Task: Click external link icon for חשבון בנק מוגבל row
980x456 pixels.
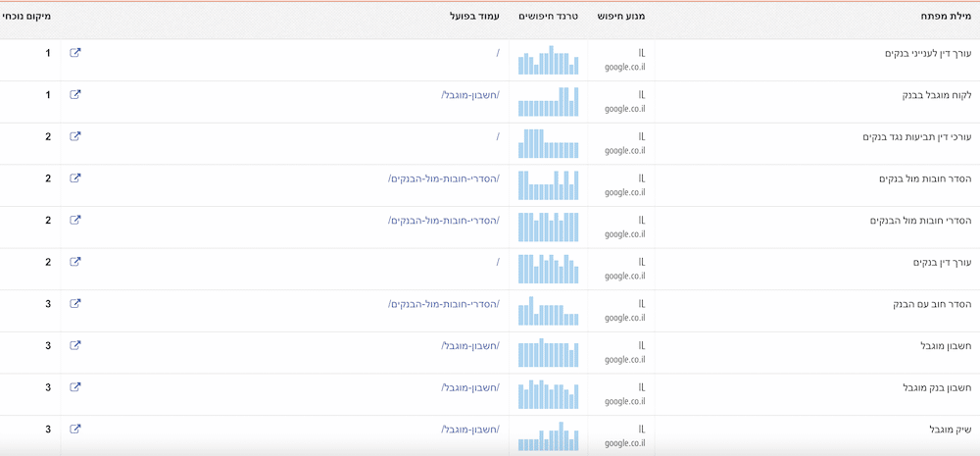Action: (x=75, y=387)
